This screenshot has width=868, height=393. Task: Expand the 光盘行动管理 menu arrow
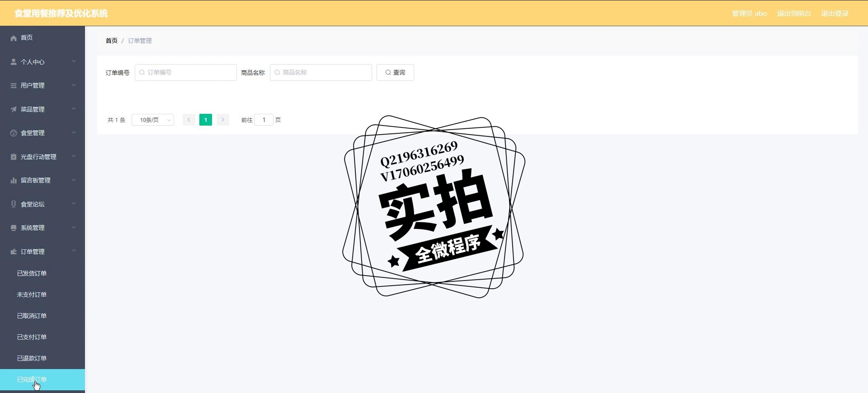pyautogui.click(x=74, y=156)
